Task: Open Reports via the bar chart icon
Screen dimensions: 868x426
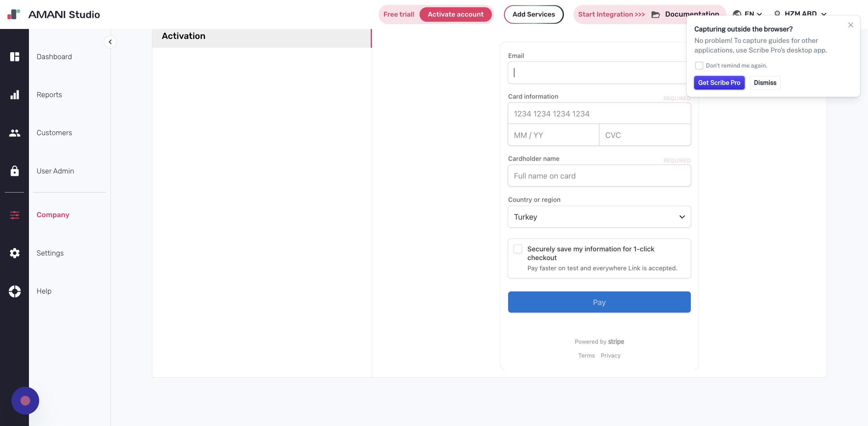Action: (x=14, y=95)
